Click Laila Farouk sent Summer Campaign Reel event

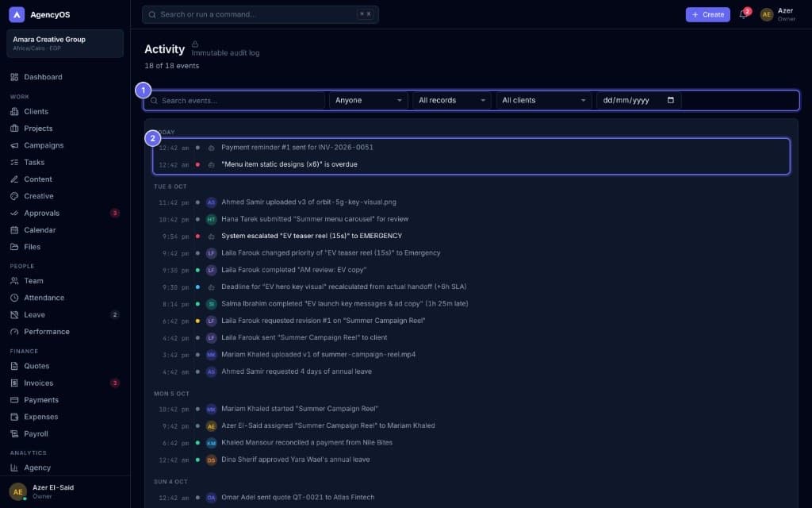(x=471, y=337)
